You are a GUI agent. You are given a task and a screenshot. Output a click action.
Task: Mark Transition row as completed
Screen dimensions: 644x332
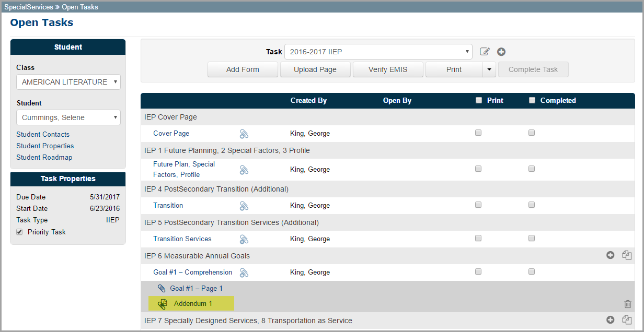(x=532, y=205)
